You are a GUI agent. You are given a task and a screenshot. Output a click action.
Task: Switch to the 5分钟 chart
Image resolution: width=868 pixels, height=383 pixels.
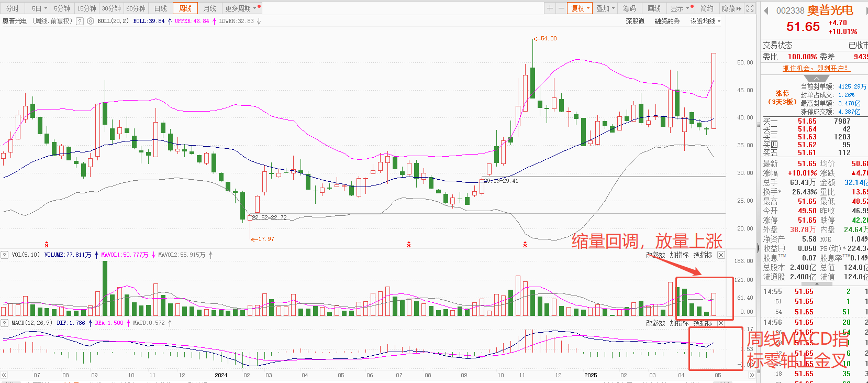click(x=62, y=8)
